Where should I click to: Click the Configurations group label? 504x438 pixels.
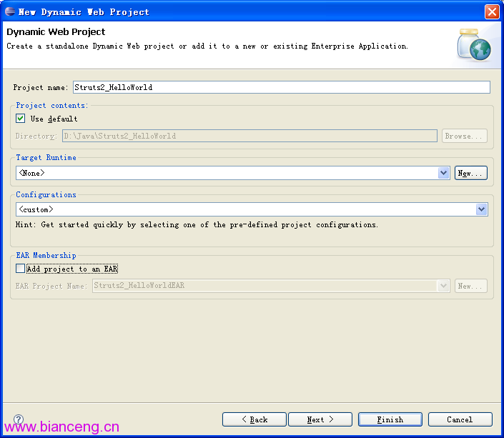point(46,195)
